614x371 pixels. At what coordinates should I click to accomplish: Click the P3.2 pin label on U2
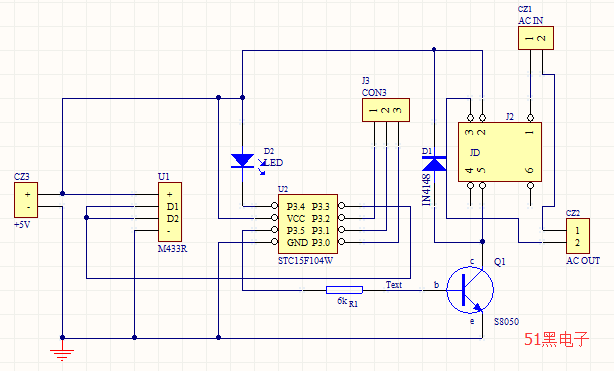(321, 219)
